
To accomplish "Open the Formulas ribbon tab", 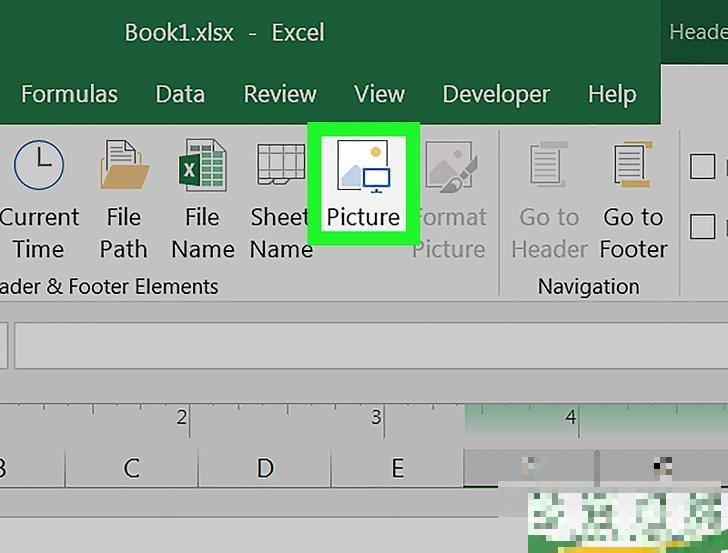I will click(x=69, y=95).
